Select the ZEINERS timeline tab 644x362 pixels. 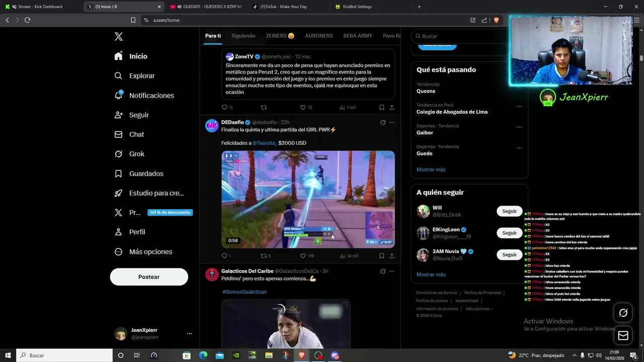(280, 36)
